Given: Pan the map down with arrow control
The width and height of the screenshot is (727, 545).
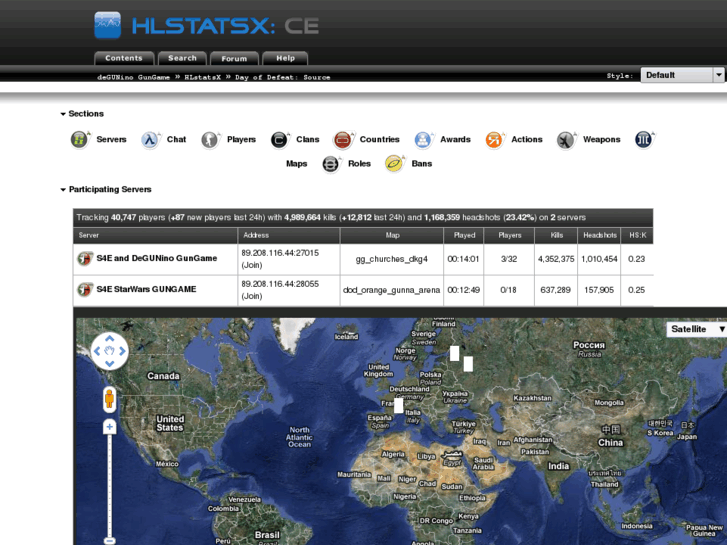Looking at the screenshot, I should (x=109, y=363).
